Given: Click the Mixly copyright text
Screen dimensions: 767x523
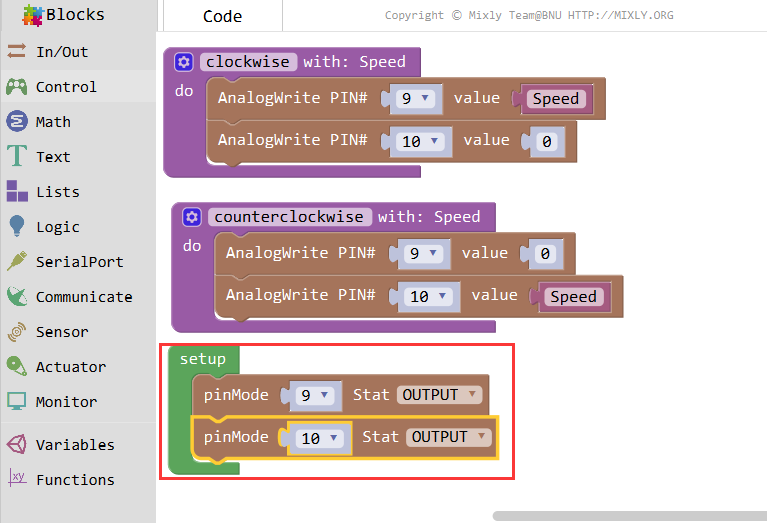Looking at the screenshot, I should click(x=529, y=15).
